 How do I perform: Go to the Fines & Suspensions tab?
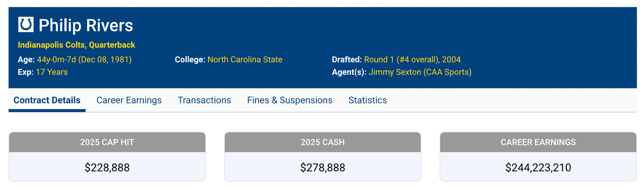(289, 100)
